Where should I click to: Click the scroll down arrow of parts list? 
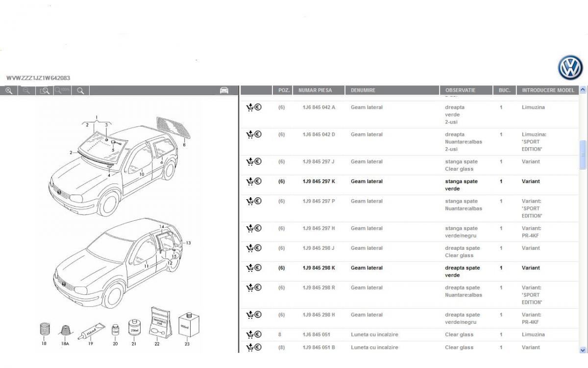583,349
